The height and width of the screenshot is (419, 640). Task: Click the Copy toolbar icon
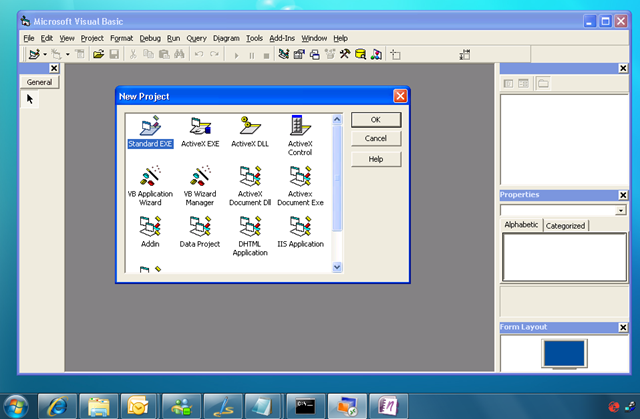coord(148,54)
